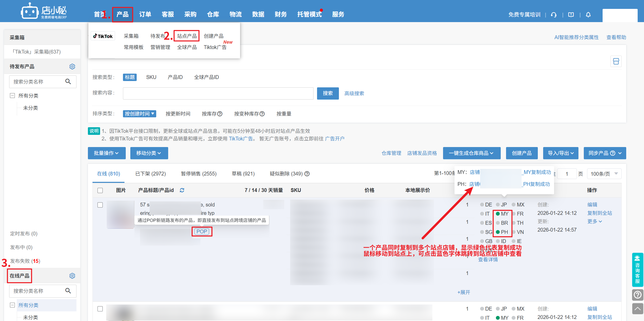Open the 高级搜索 link

click(354, 93)
